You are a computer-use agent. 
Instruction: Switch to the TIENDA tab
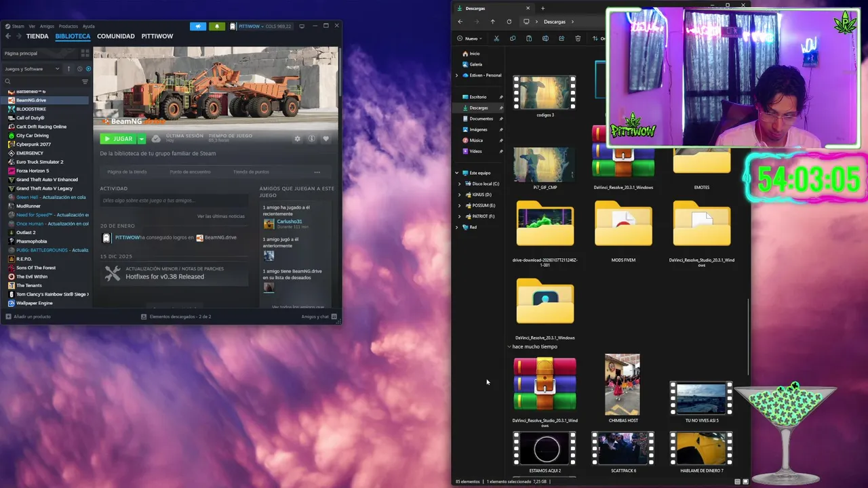(37, 36)
